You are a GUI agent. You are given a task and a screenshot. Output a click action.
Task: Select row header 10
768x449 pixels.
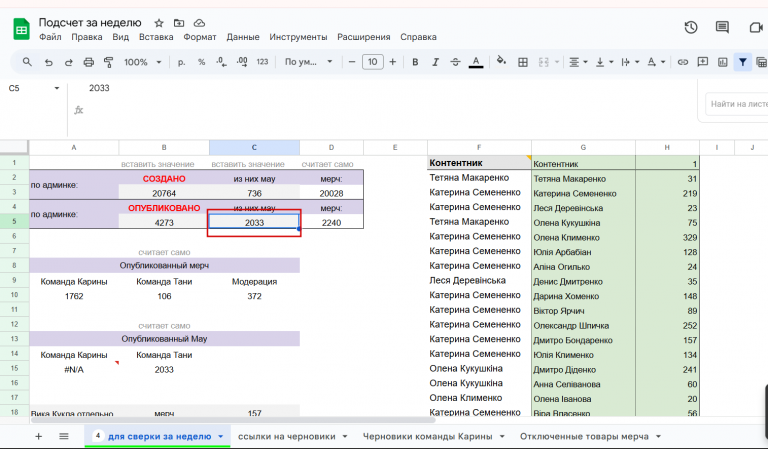[14, 295]
